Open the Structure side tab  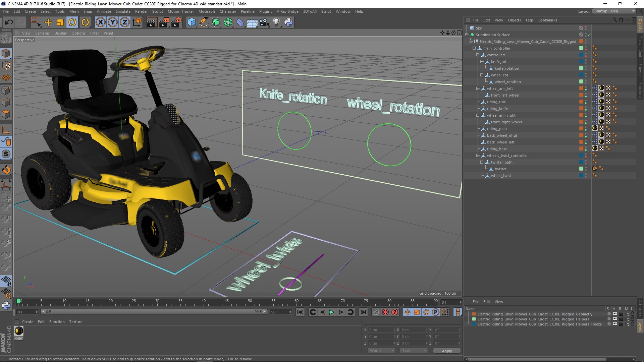pyautogui.click(x=640, y=90)
